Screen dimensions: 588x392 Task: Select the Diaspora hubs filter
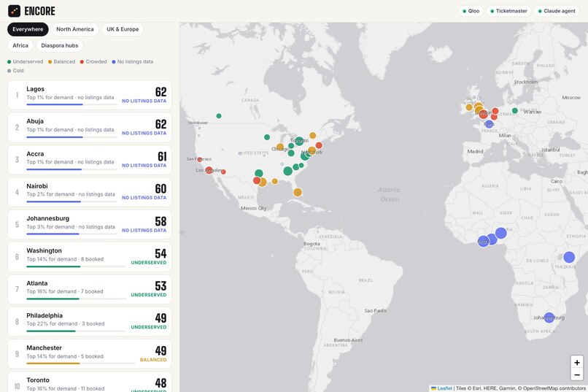[x=60, y=45]
